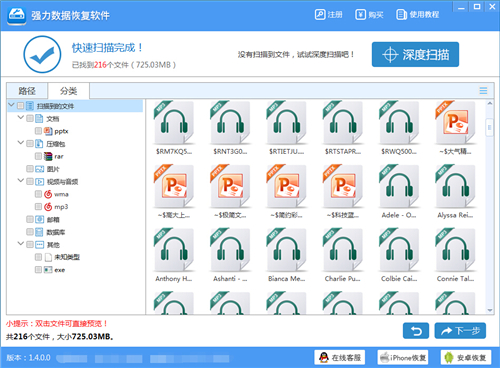The height and width of the screenshot is (368, 500).
Task: Check the exe checkbox
Action: coord(38,270)
